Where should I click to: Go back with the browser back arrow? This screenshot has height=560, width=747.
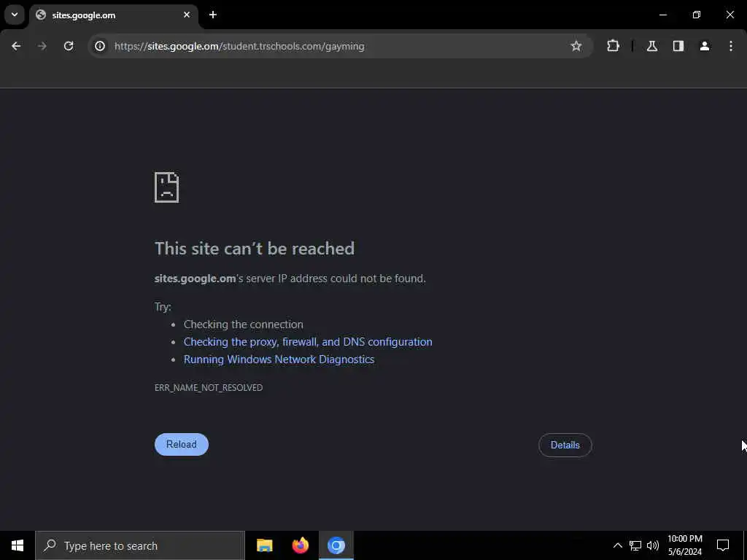[16, 46]
